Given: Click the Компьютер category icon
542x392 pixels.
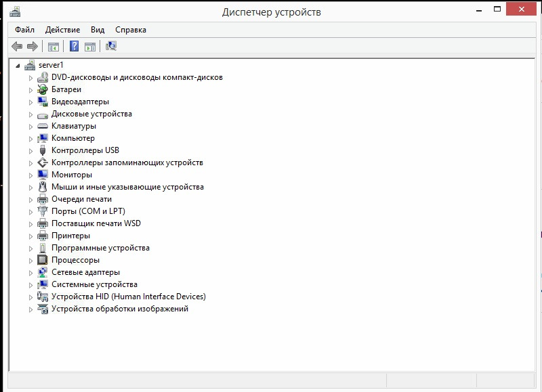Looking at the screenshot, I should (43, 138).
